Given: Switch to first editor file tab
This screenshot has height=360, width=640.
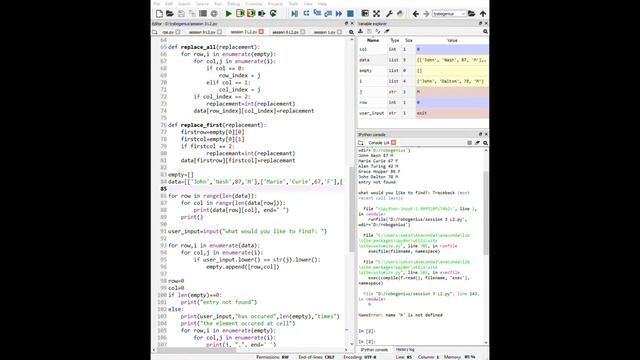Looking at the screenshot, I should pos(171,32).
